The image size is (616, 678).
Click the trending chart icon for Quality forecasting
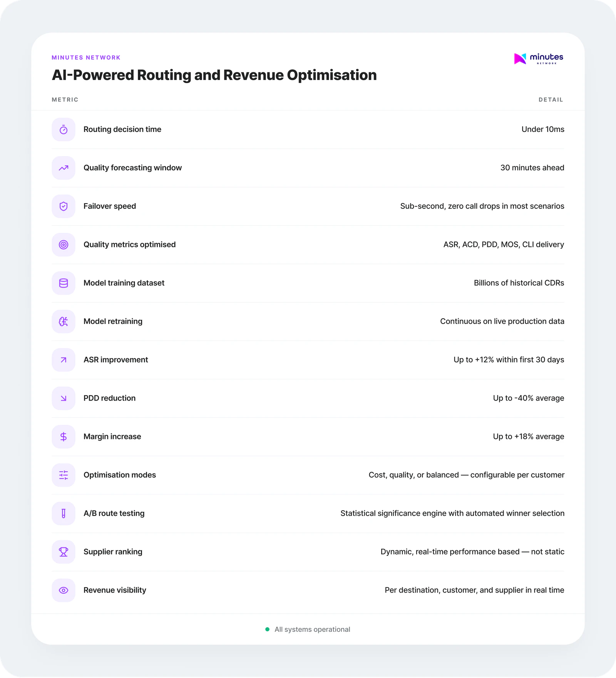(64, 168)
